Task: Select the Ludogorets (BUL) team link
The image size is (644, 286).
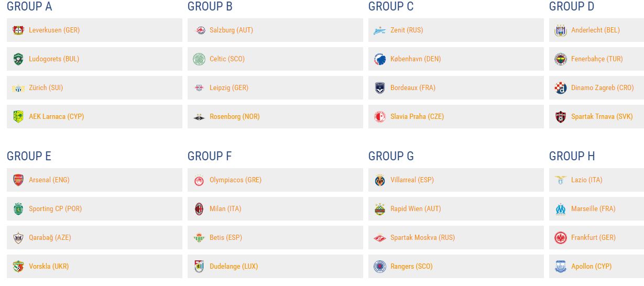Action: [x=54, y=59]
